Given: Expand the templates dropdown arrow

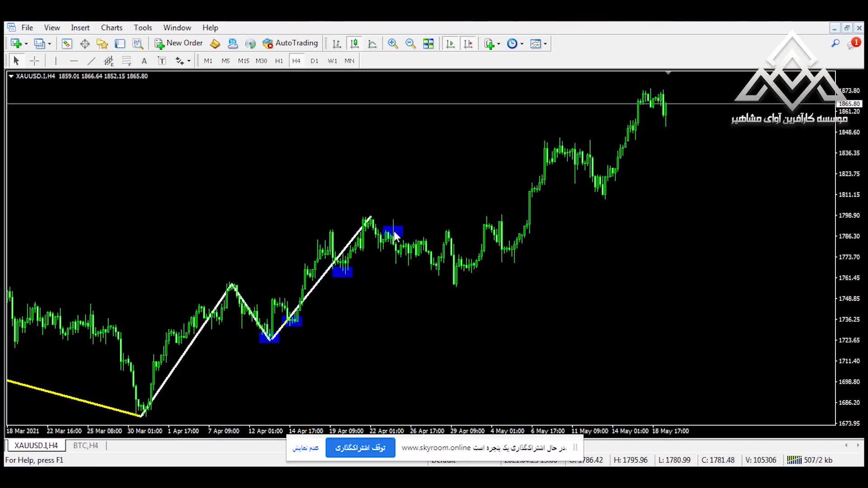Looking at the screenshot, I should [545, 44].
